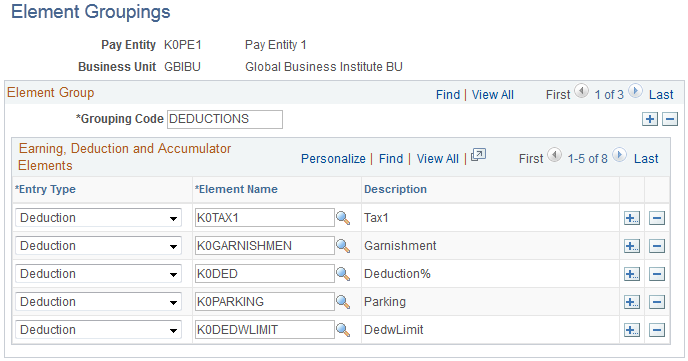The height and width of the screenshot is (361, 688).
Task: Add a row after the Garnishment row
Action: (632, 246)
